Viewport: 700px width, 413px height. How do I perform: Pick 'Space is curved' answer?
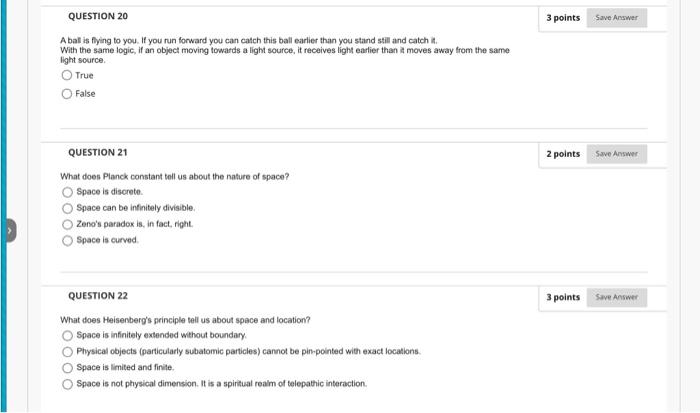[x=67, y=241]
